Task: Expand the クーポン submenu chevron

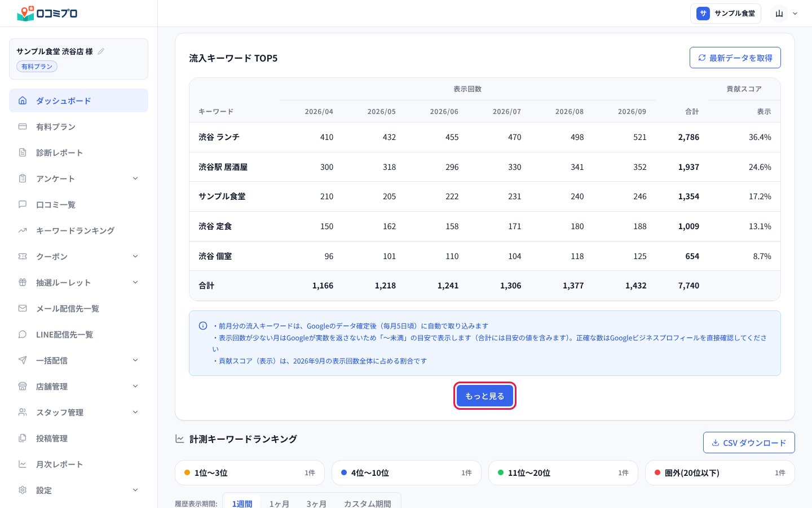Action: tap(135, 256)
